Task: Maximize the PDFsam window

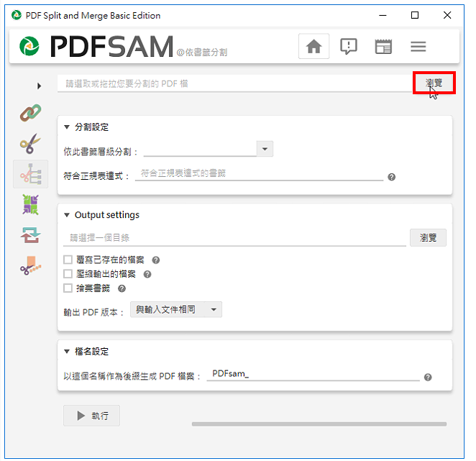Action: pos(415,15)
